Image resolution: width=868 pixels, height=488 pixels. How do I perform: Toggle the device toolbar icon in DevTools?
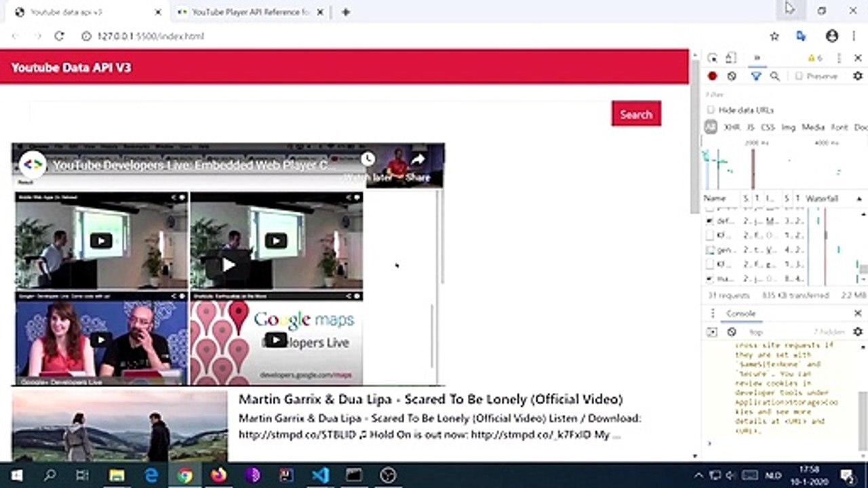tap(731, 58)
